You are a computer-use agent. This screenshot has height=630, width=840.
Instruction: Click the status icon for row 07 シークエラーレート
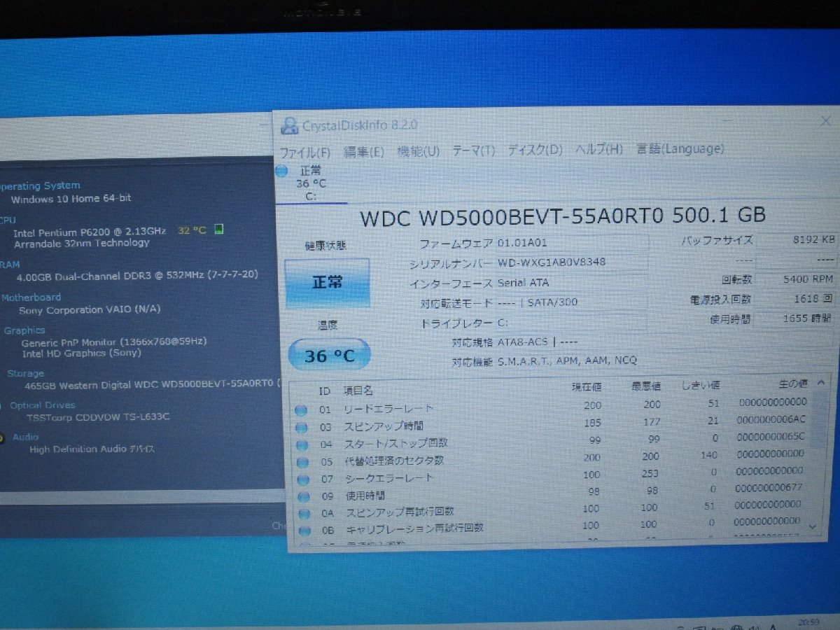pos(302,480)
